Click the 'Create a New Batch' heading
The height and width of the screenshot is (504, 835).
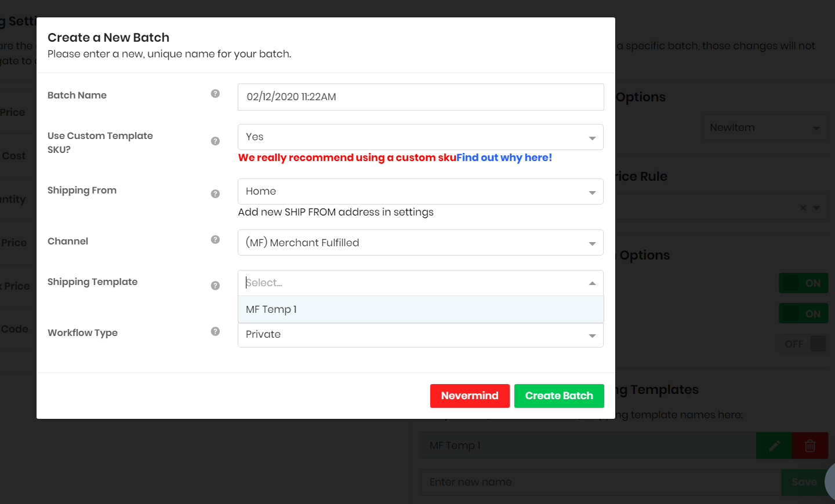pos(108,38)
